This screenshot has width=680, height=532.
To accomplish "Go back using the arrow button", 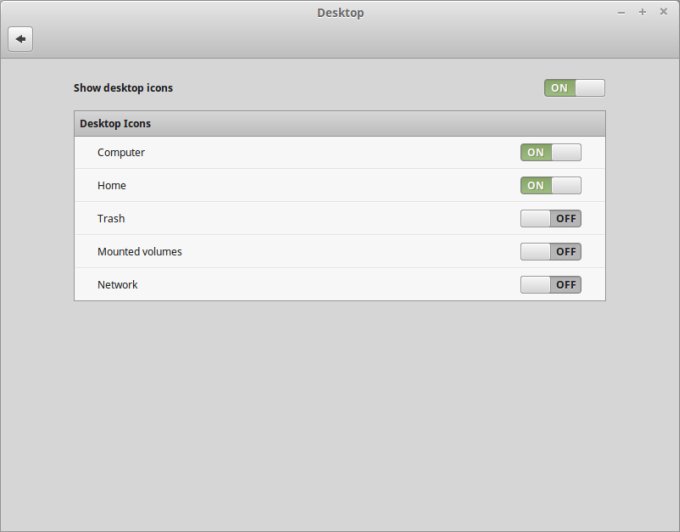I will point(20,39).
